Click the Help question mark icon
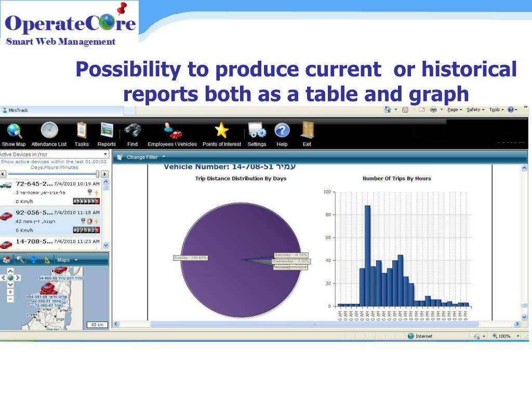 [282, 130]
